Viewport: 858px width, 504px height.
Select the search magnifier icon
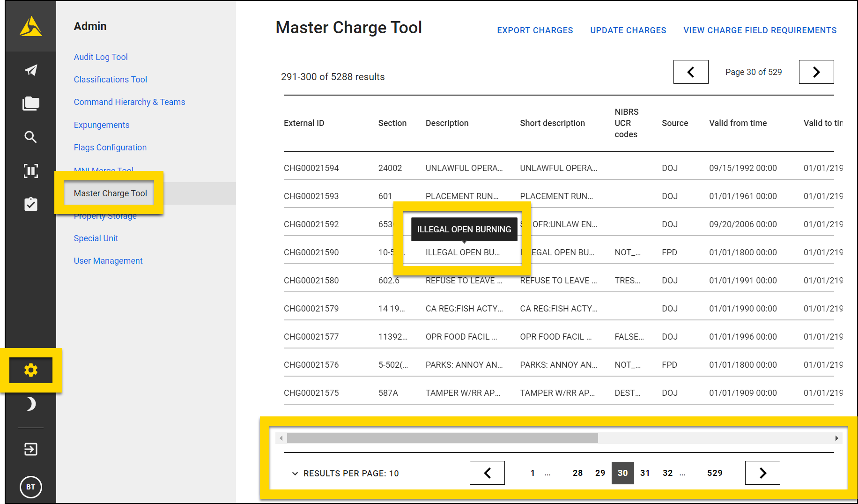coord(30,137)
